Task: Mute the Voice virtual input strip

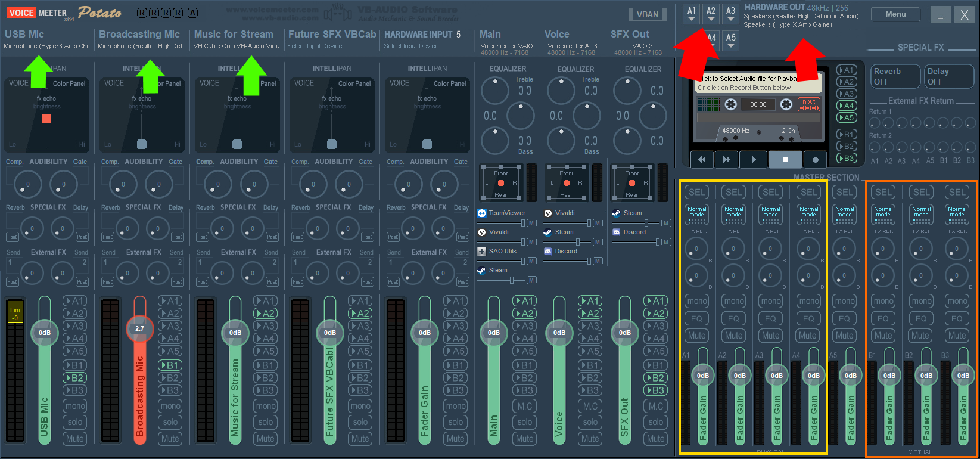Action: click(x=590, y=438)
